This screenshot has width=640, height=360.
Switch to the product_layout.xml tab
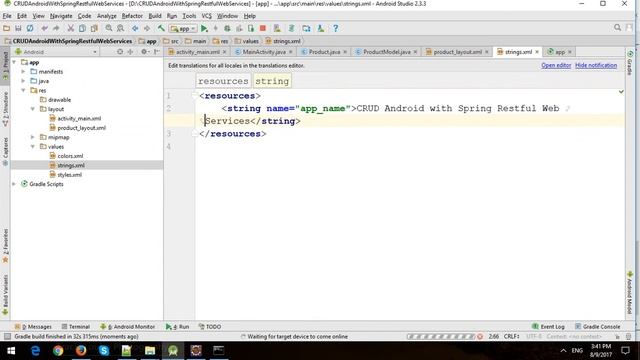tap(457, 52)
